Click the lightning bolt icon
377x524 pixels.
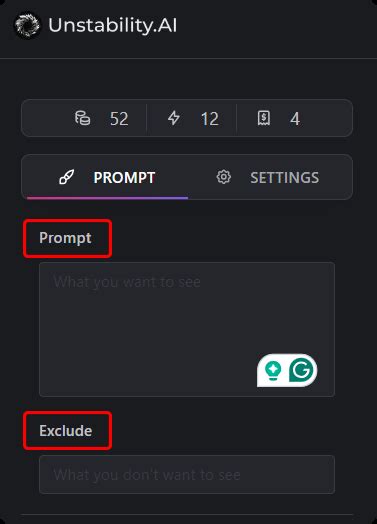[x=174, y=118]
